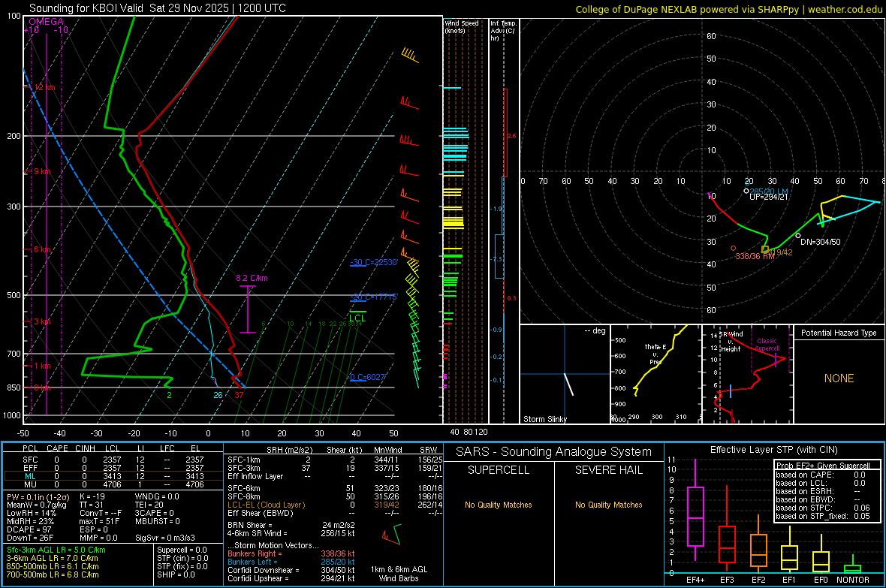Click the DownT = 26F value

click(26, 538)
